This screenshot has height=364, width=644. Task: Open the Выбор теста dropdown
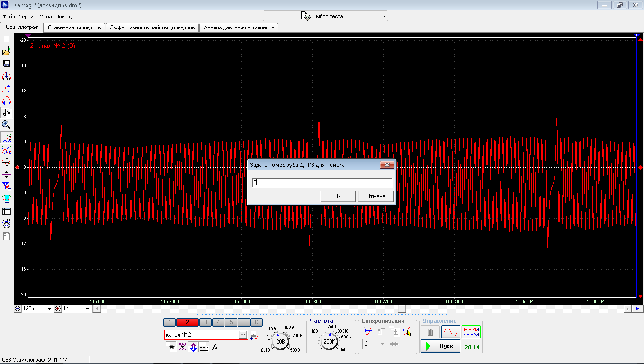pos(325,16)
